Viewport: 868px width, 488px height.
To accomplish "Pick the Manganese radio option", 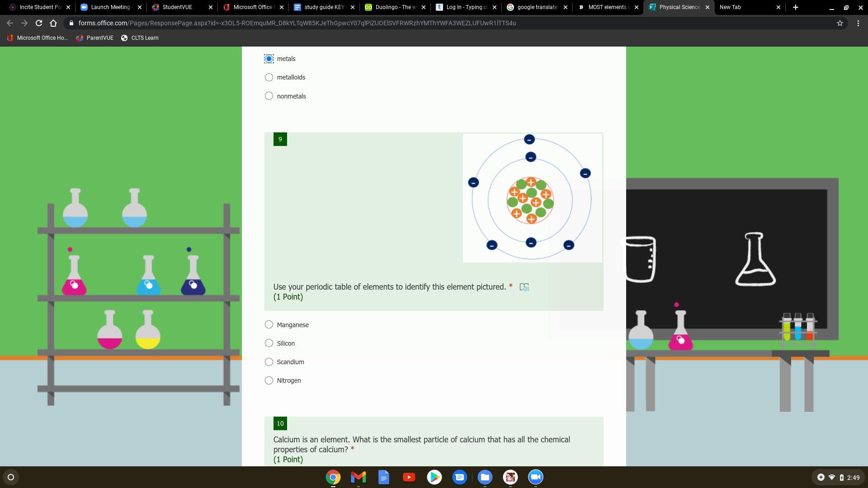I will 269,325.
